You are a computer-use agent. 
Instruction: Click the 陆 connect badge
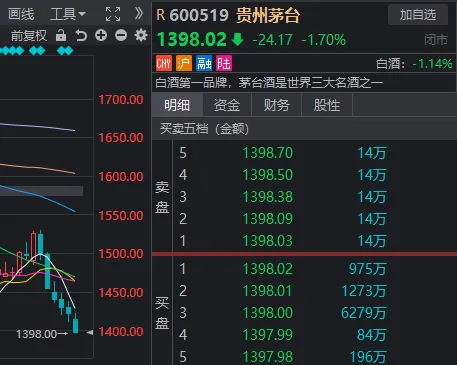click(x=224, y=63)
